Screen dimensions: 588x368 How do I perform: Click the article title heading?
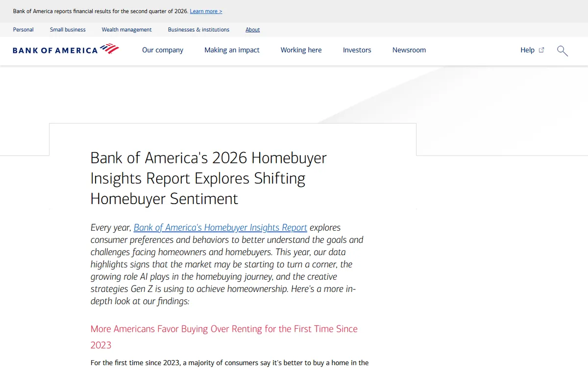click(209, 178)
